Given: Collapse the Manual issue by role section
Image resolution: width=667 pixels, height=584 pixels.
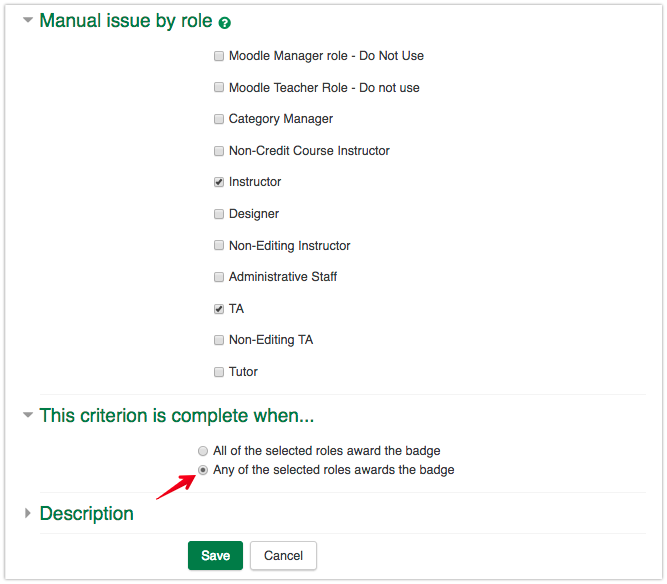Looking at the screenshot, I should click(x=27, y=20).
